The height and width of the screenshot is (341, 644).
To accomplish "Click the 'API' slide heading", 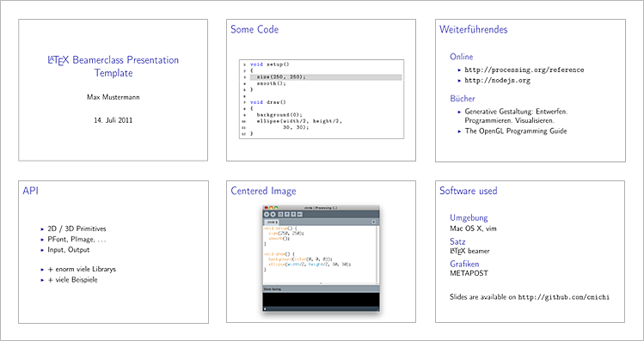I will [x=31, y=191].
